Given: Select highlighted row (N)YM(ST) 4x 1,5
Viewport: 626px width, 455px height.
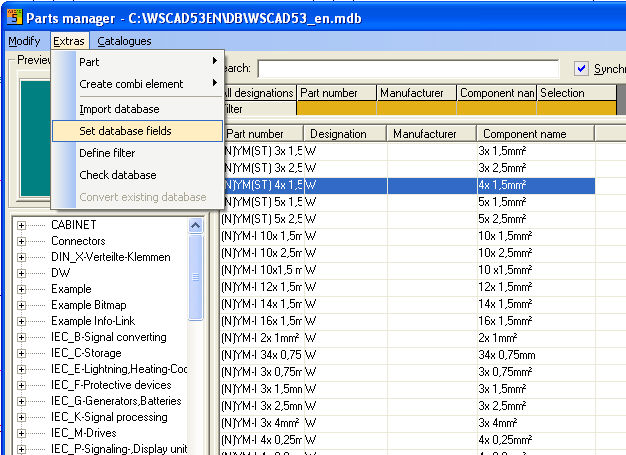Looking at the screenshot, I should [408, 185].
